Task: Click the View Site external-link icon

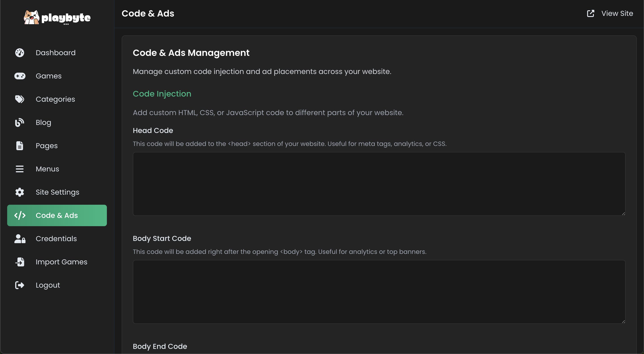Action: point(591,13)
